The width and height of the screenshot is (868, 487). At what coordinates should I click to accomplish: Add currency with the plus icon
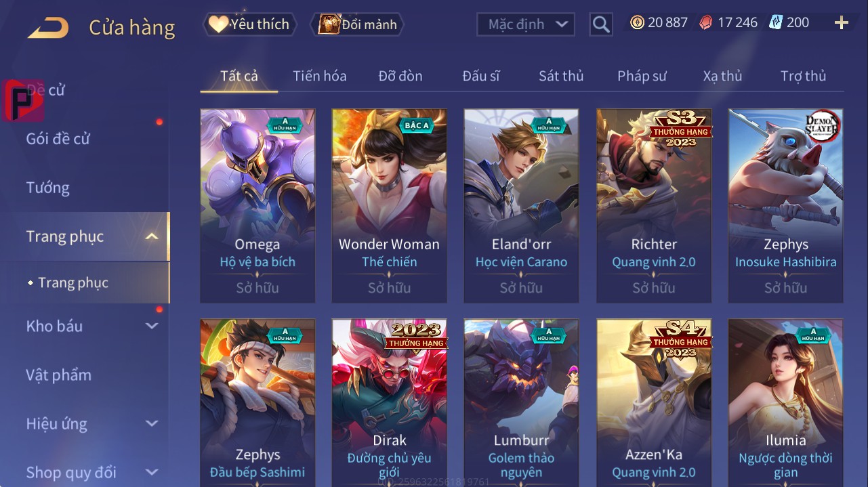842,23
